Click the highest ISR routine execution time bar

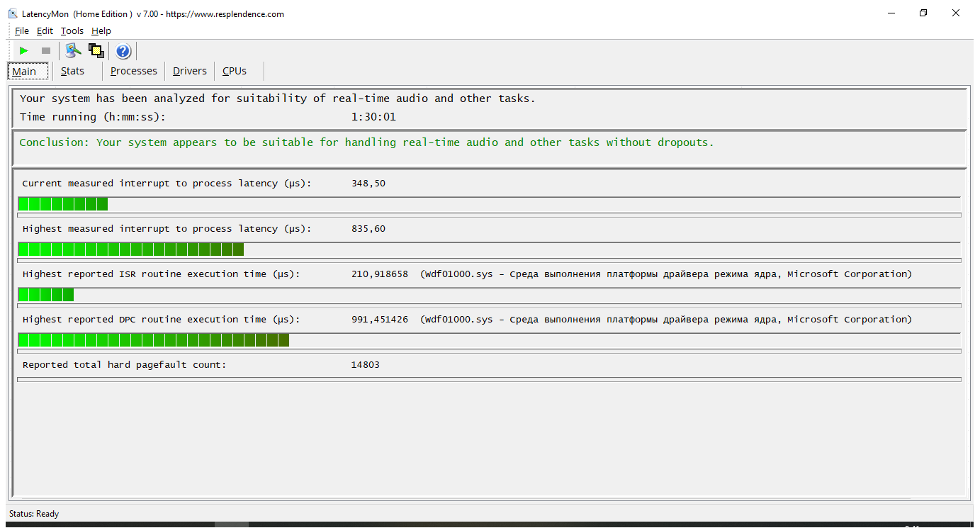489,295
